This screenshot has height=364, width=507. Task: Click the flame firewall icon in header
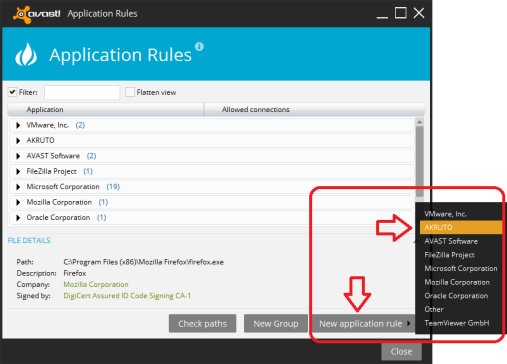click(26, 55)
